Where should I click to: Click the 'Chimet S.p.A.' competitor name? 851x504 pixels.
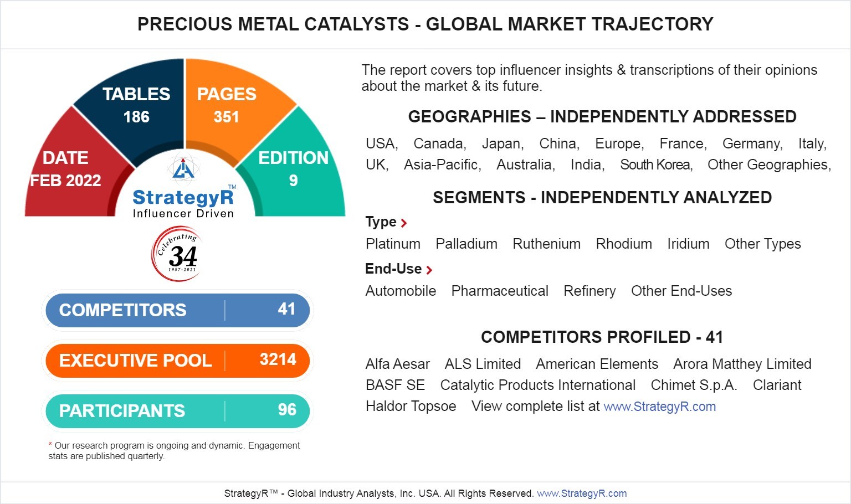click(694, 385)
